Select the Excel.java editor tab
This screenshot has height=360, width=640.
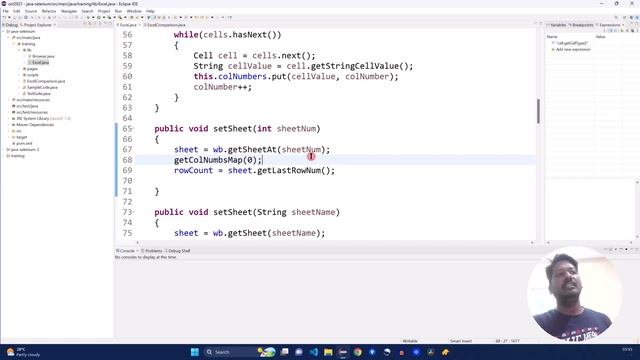tap(128, 25)
